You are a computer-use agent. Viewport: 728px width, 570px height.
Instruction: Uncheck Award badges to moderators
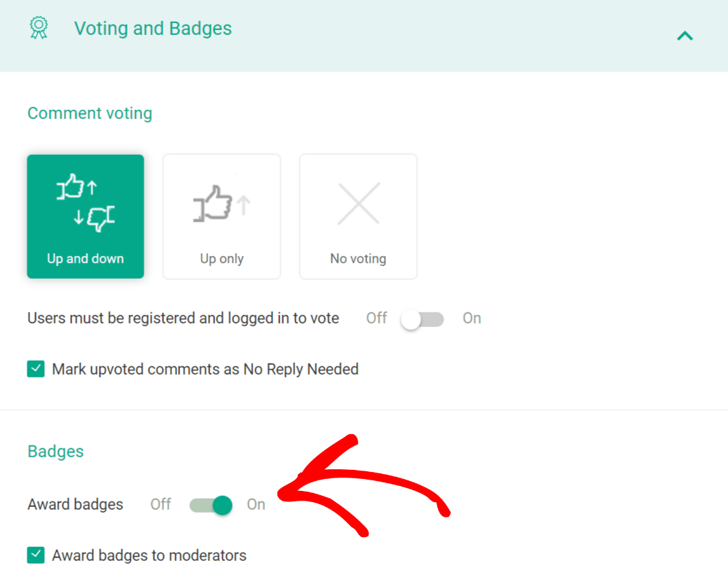click(x=36, y=555)
